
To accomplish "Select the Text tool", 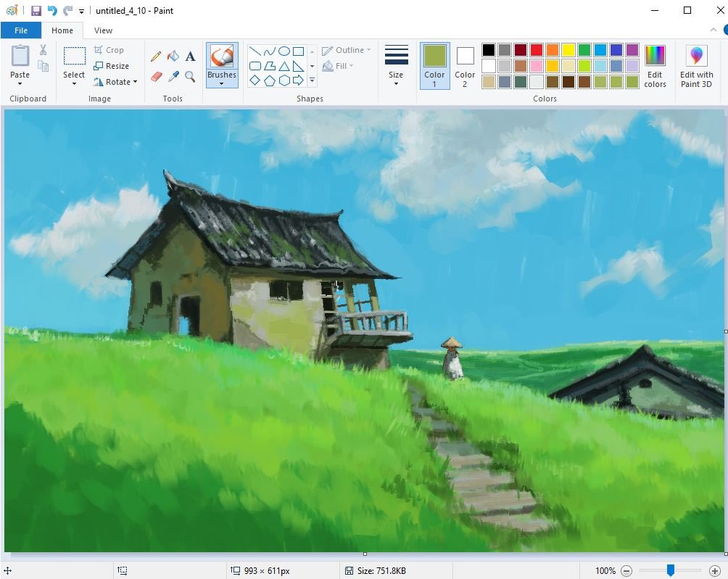I will [191, 57].
